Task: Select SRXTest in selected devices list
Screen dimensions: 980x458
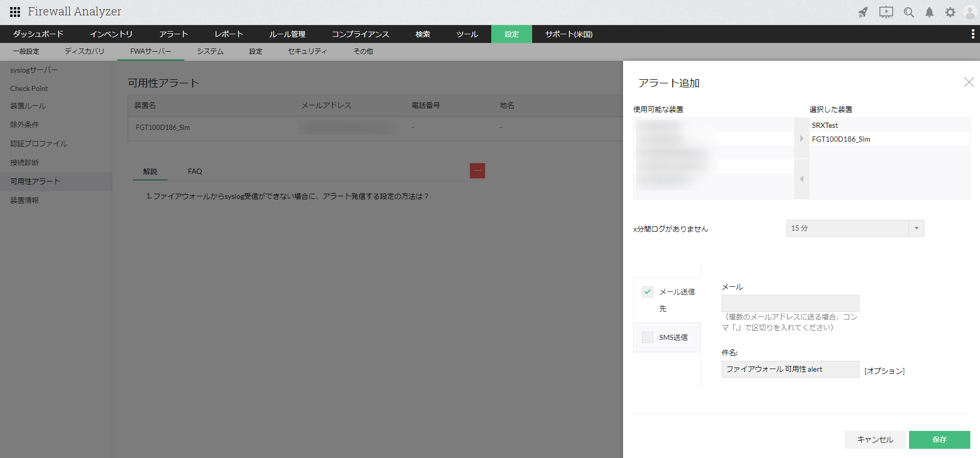Action: click(x=825, y=125)
